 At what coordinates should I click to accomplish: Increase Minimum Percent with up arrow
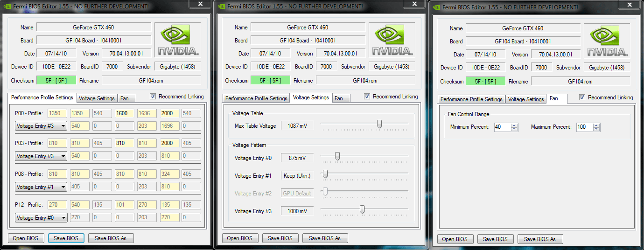(x=515, y=125)
